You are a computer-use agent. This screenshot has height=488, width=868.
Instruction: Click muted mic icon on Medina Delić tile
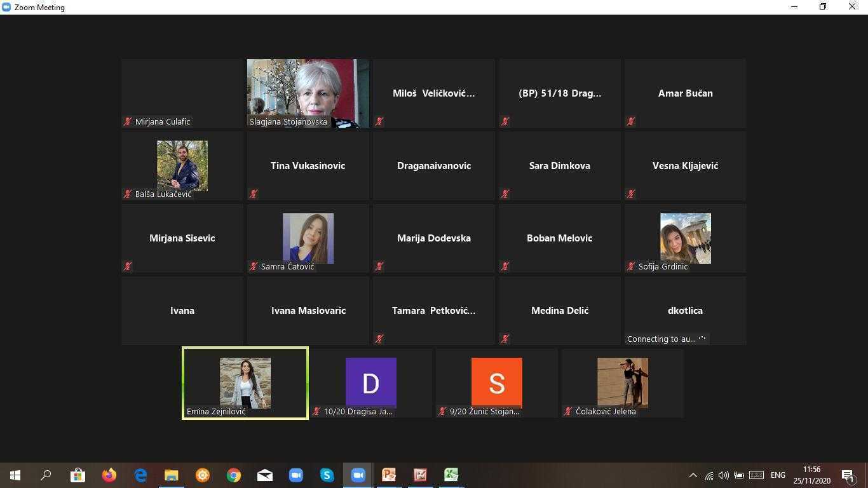pos(505,339)
